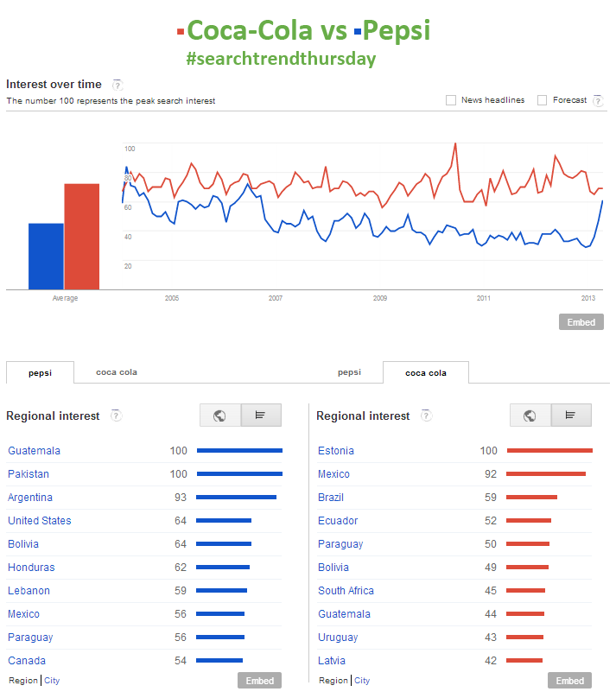Open Ecuador regional link

[338, 520]
